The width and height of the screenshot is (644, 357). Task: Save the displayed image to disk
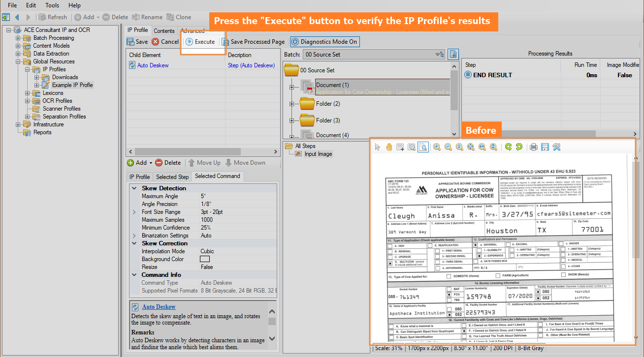pyautogui.click(x=545, y=147)
